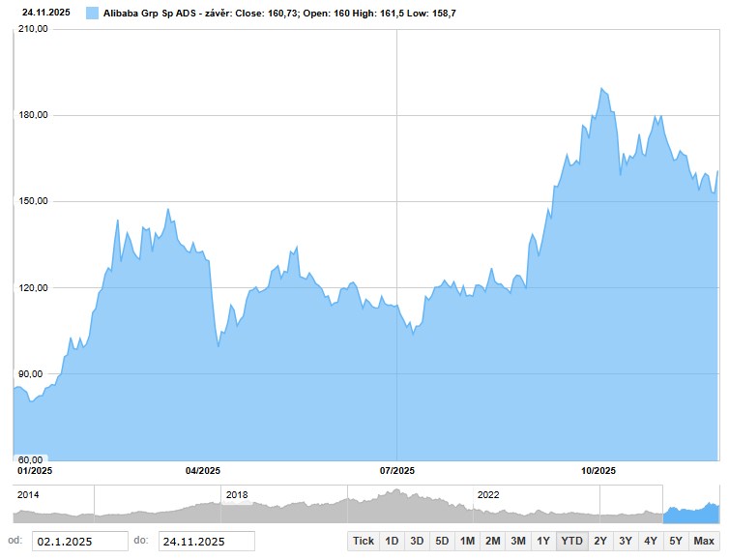
Task: Switch chart to 1D range
Action: tap(392, 541)
